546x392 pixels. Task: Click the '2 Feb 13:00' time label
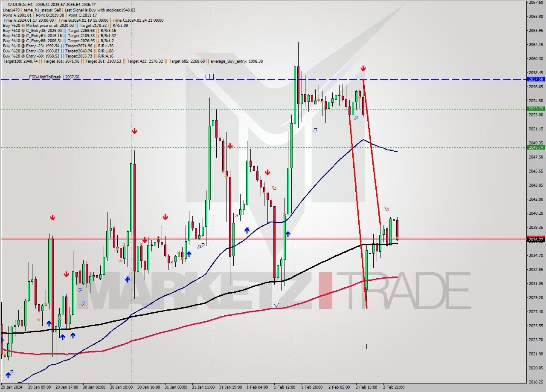pos(366,387)
